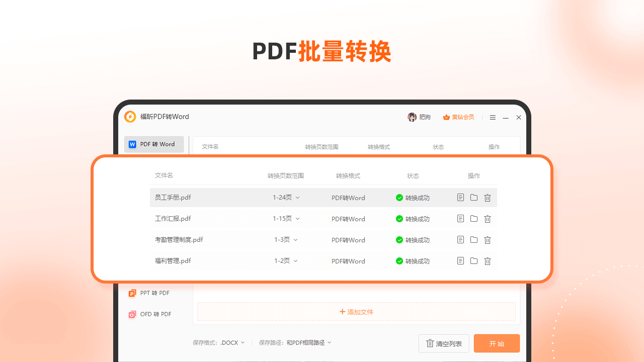Delete 福利管理.pdf using trash icon
Image resolution: width=644 pixels, height=362 pixels.
coord(488,261)
